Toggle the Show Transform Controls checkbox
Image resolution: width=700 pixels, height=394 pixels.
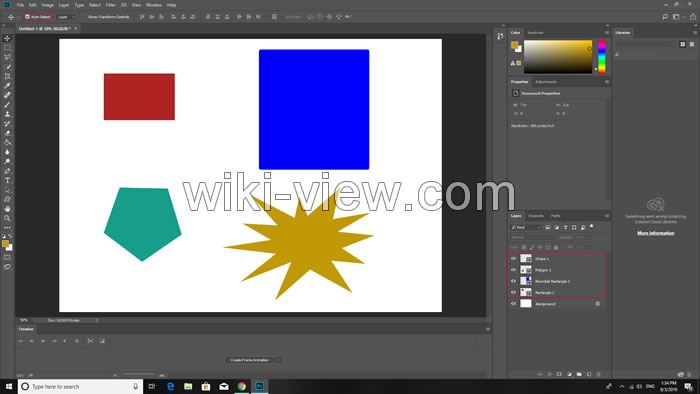coord(84,17)
